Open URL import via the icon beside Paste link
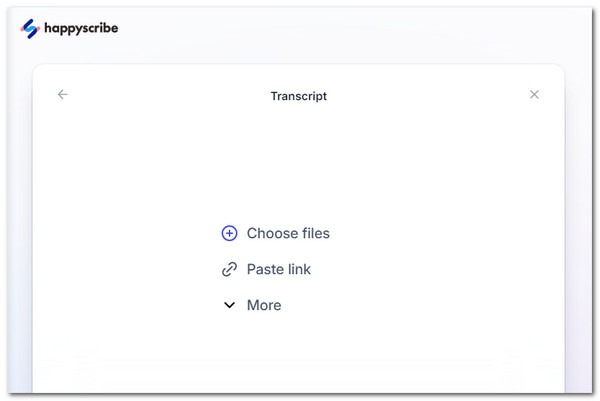The width and height of the screenshot is (600, 401). click(x=229, y=269)
